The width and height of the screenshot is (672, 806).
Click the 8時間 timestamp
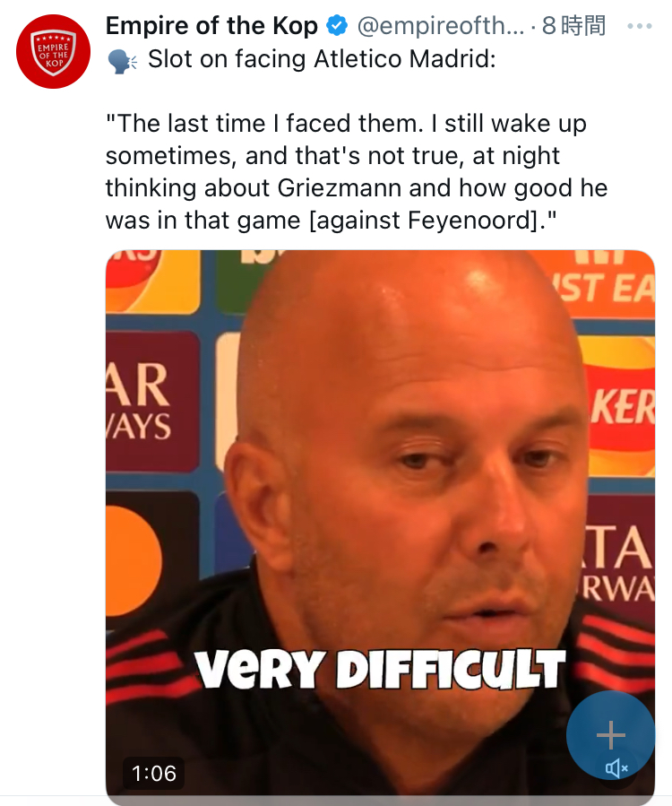[573, 26]
